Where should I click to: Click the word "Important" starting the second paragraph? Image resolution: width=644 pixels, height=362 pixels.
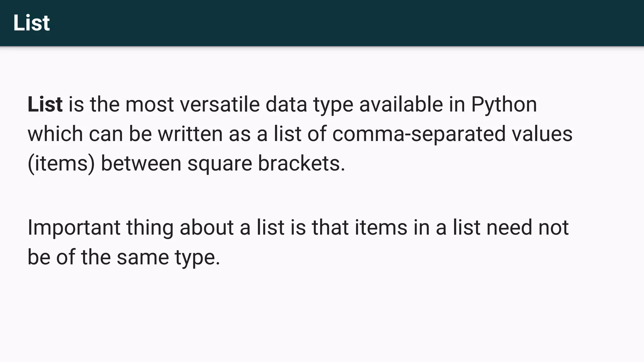pos(74,228)
